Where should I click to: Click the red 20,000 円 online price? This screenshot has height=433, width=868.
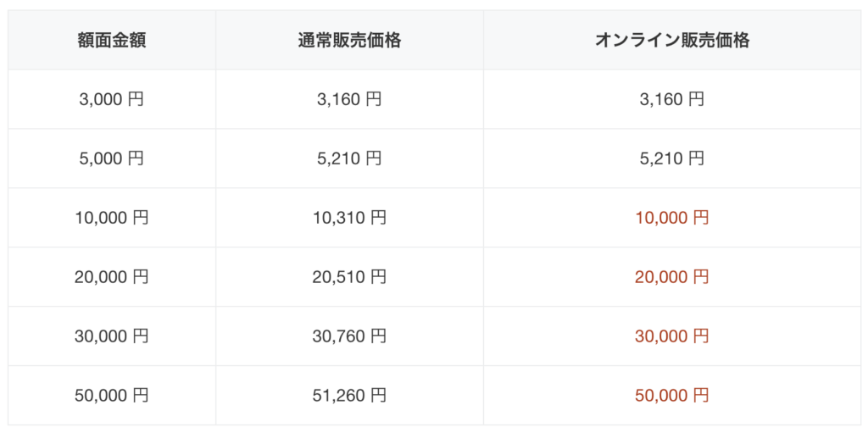[x=672, y=277]
